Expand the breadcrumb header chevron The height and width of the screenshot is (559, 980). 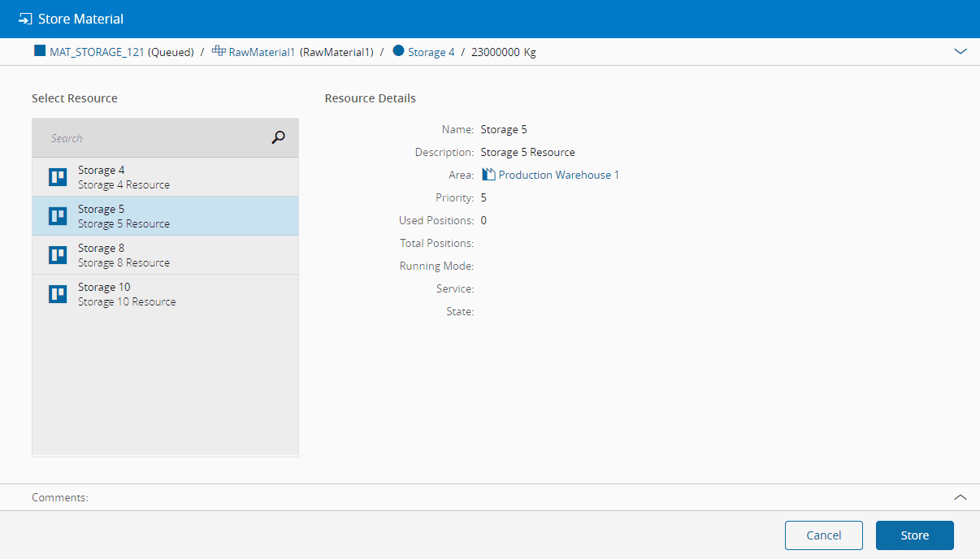tap(960, 51)
